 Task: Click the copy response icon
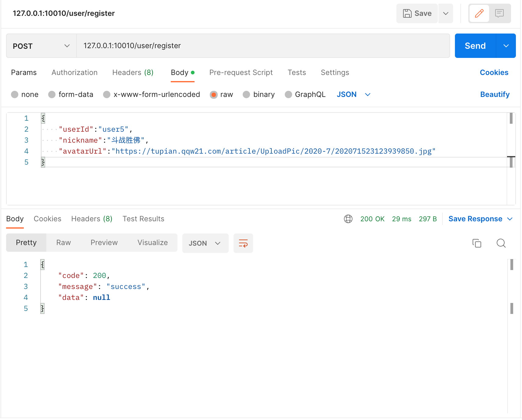pos(477,243)
